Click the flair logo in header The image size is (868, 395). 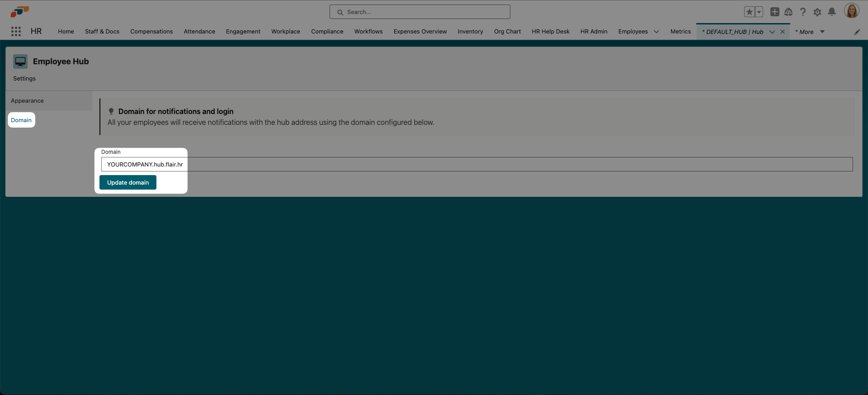(19, 12)
